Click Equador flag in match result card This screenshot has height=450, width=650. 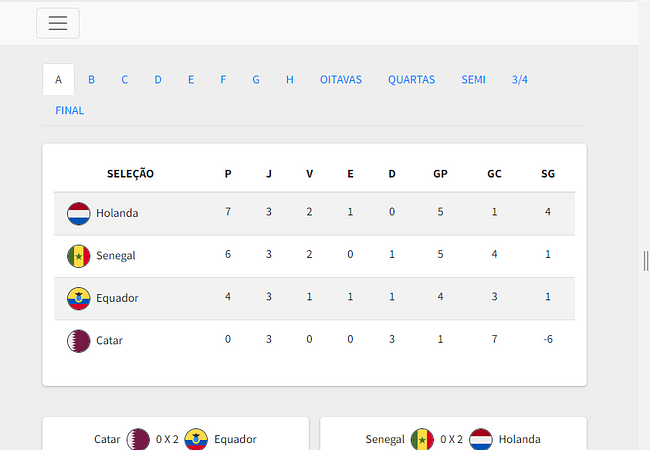pyautogui.click(x=196, y=439)
